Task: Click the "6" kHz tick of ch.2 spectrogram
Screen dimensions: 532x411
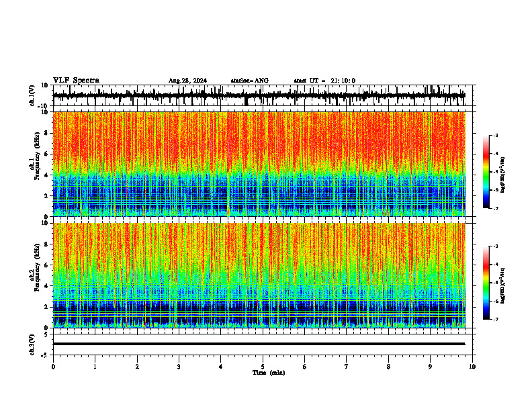Action: 46,265
